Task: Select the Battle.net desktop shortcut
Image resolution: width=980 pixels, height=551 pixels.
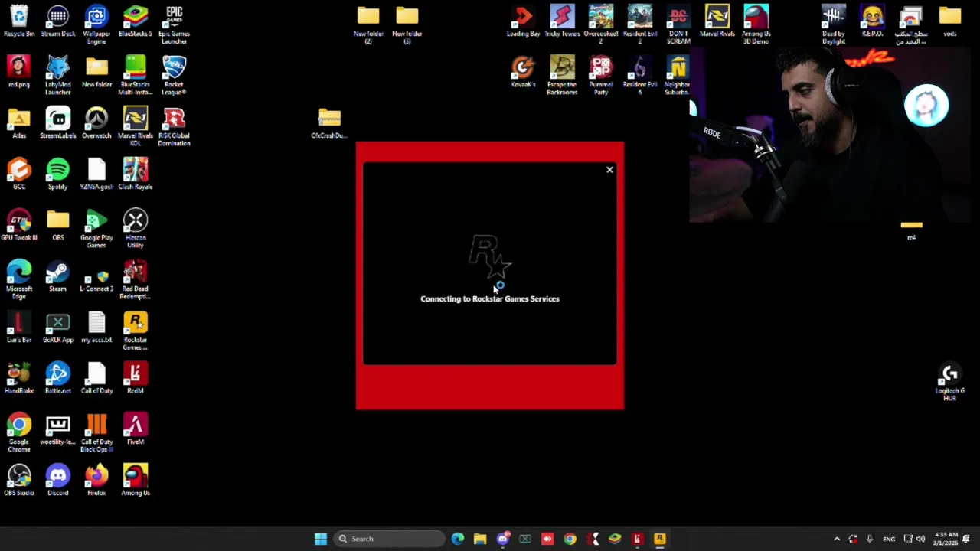Action: [58, 379]
